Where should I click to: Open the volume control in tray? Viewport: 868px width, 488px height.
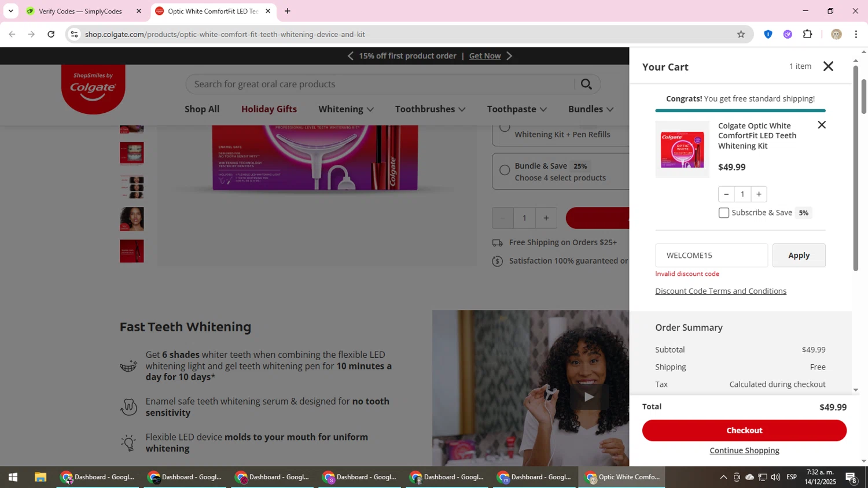pos(775,477)
